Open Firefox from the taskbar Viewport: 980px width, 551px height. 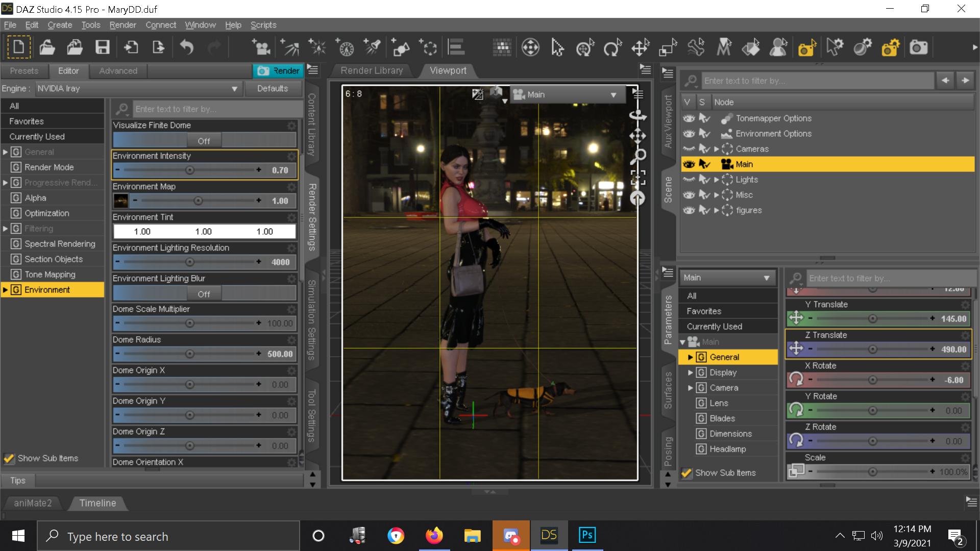coord(434,536)
